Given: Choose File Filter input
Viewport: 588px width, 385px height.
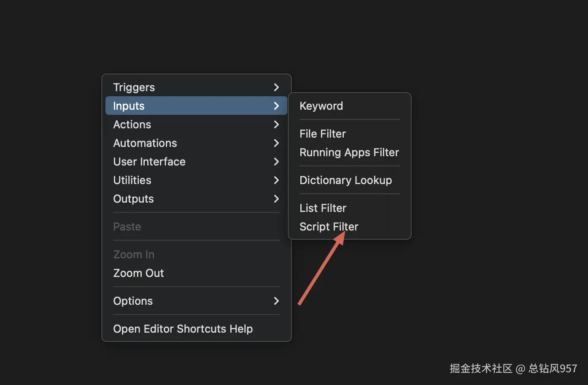Looking at the screenshot, I should [323, 134].
